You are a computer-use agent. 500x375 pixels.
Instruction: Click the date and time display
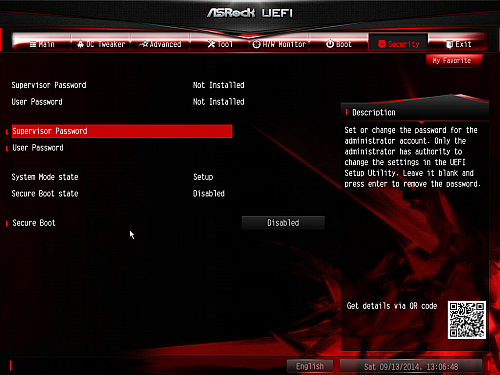[x=411, y=367]
